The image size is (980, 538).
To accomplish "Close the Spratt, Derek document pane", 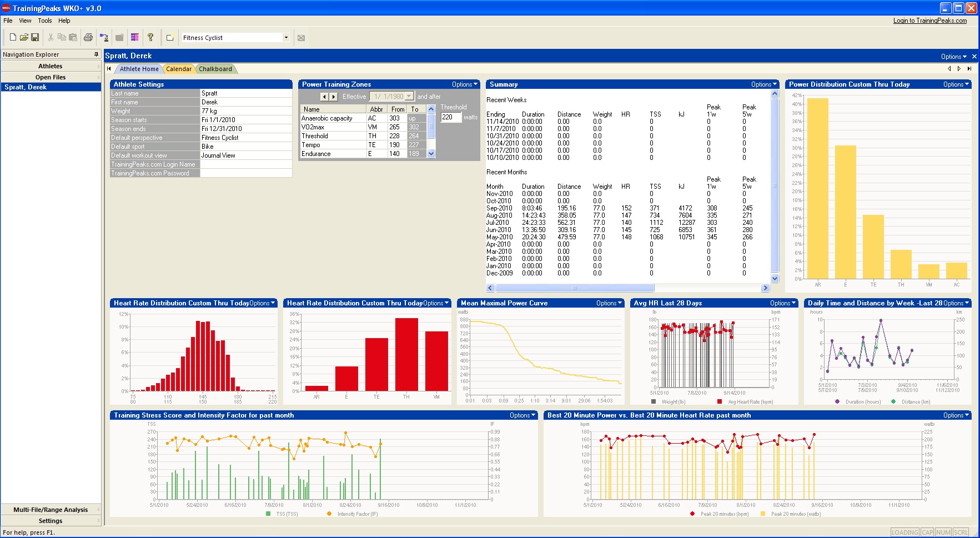I will click(x=974, y=57).
